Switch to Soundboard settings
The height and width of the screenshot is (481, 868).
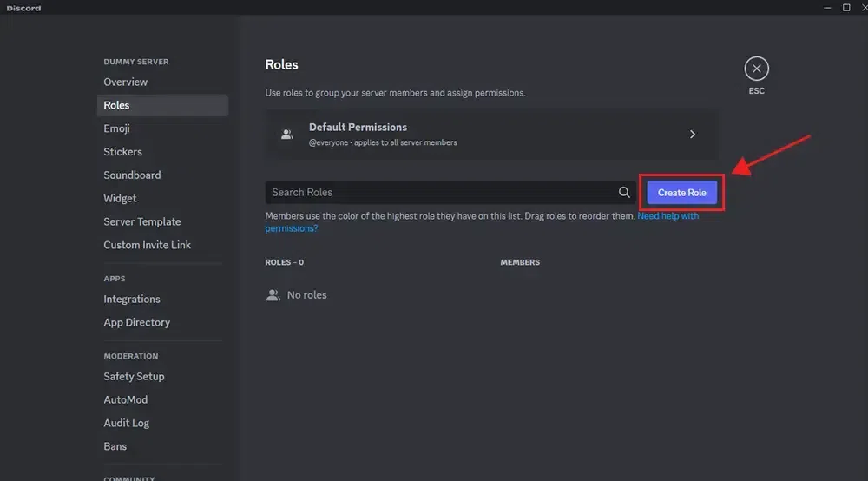(x=132, y=175)
